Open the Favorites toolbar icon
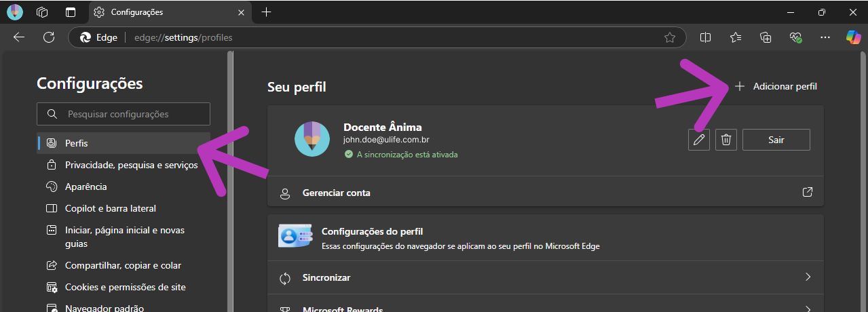This screenshot has height=312, width=868. tap(736, 37)
